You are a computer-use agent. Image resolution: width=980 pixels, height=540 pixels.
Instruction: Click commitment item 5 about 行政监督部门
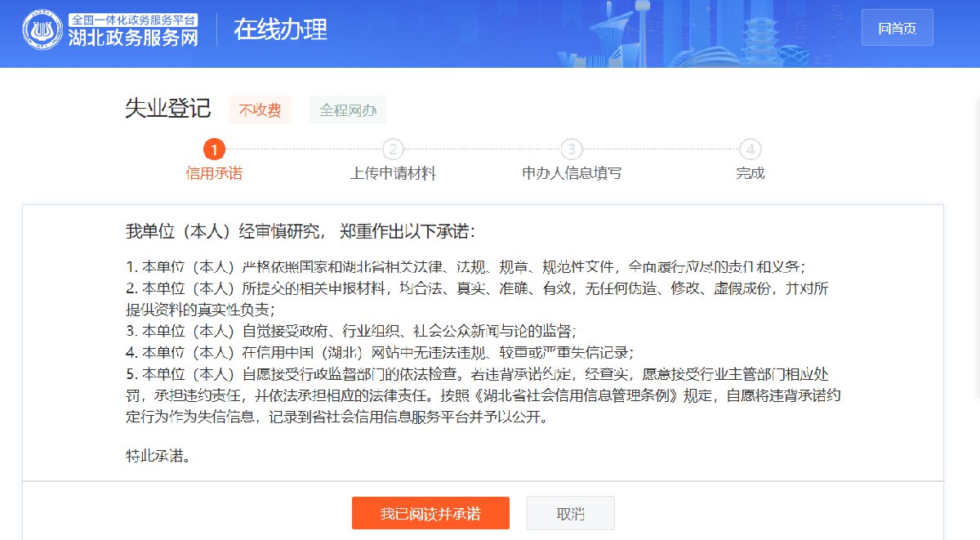[x=484, y=395]
